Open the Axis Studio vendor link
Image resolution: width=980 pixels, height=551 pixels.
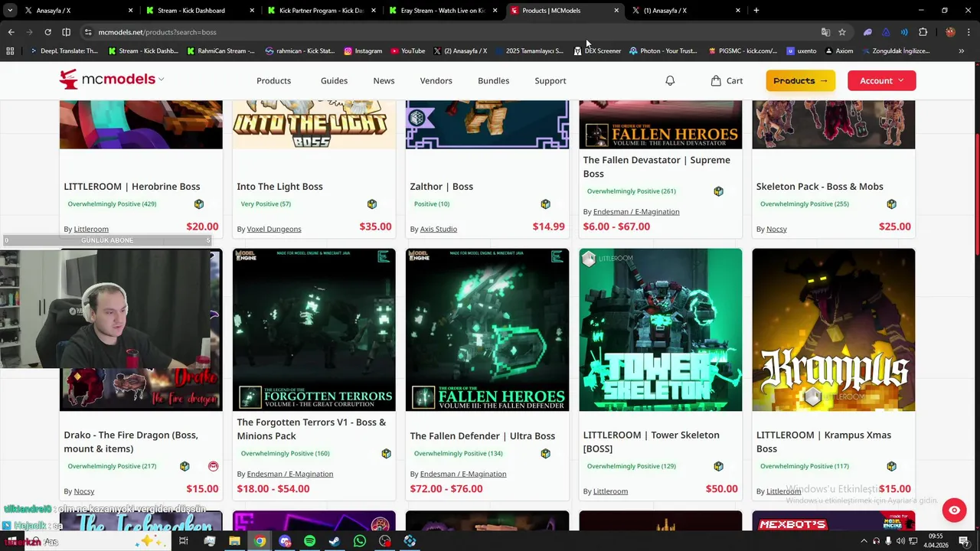click(x=438, y=229)
